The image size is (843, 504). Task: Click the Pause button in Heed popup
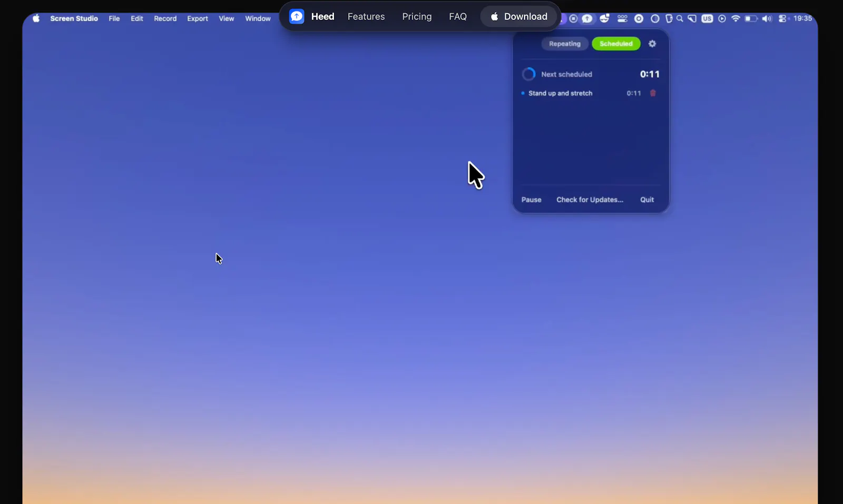(531, 200)
